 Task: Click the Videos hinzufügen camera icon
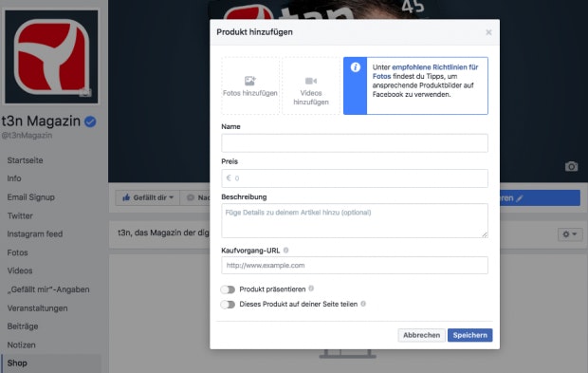(x=311, y=81)
